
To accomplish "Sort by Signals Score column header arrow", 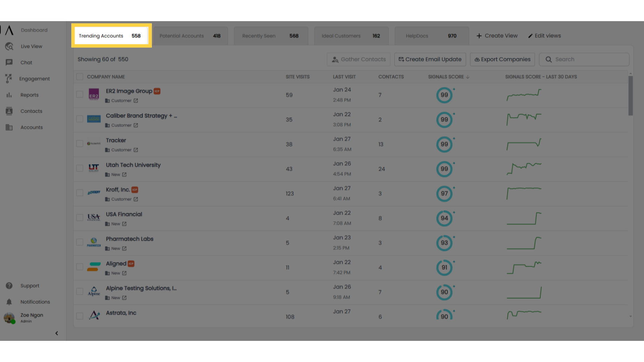I will click(468, 77).
